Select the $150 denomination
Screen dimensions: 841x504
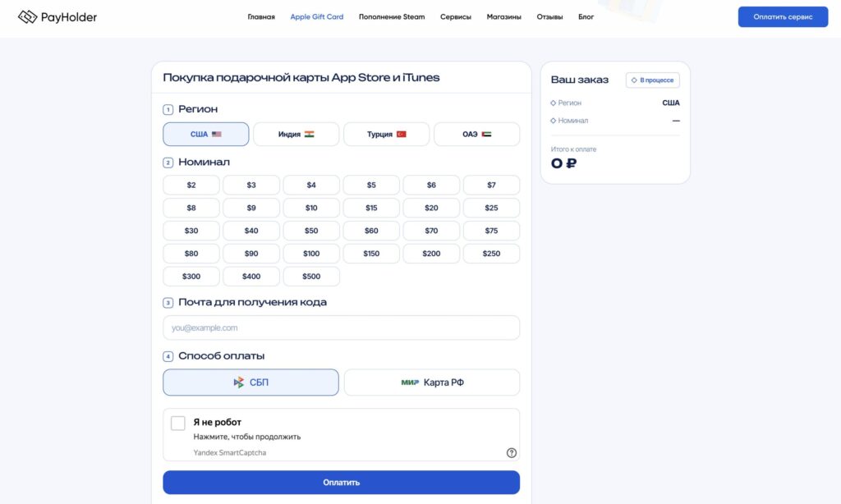(371, 254)
